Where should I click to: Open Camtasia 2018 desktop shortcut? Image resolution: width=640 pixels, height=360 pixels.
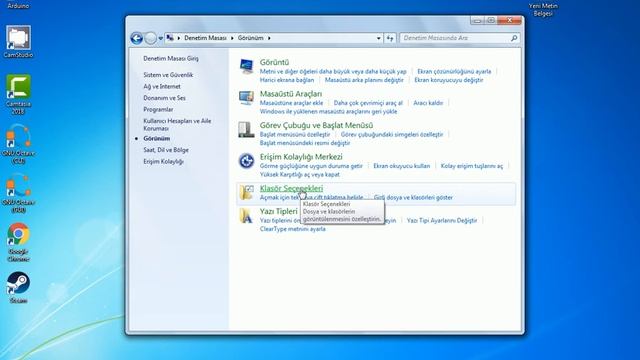(18, 95)
